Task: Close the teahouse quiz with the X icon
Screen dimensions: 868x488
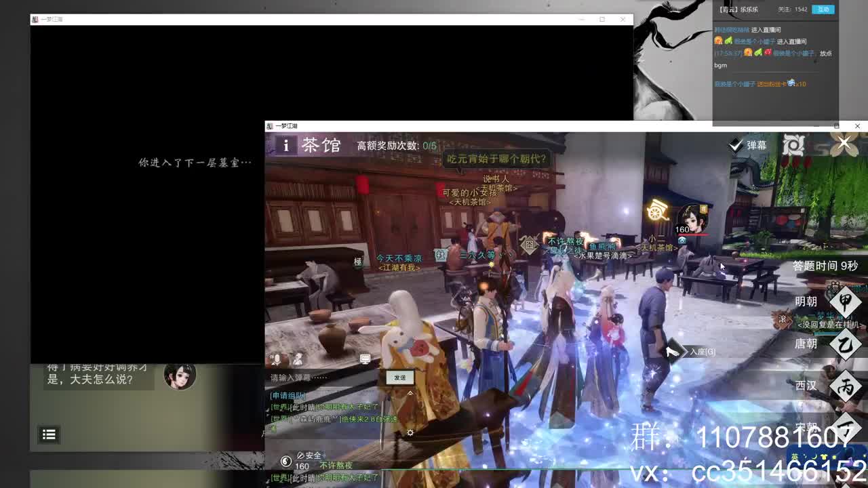Action: point(844,144)
